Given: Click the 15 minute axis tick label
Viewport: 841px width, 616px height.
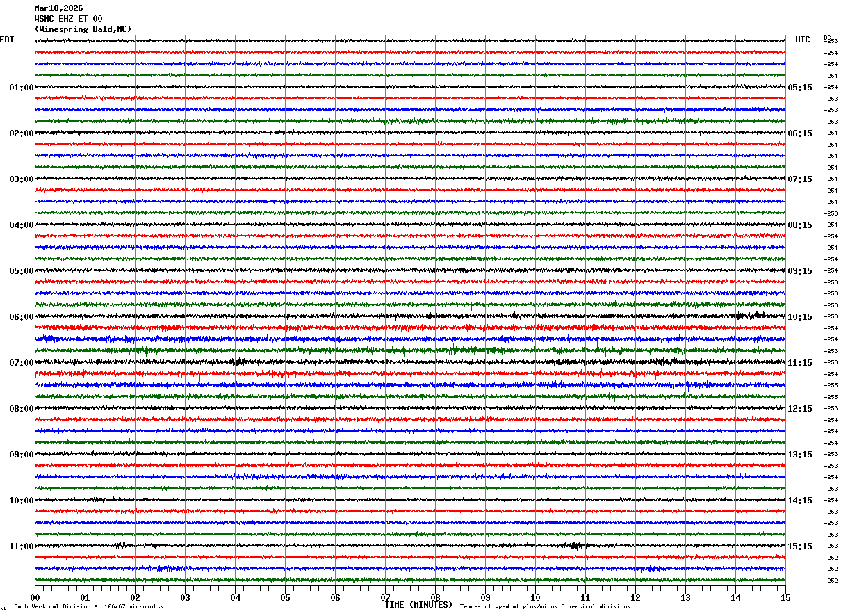Looking at the screenshot, I should [785, 597].
